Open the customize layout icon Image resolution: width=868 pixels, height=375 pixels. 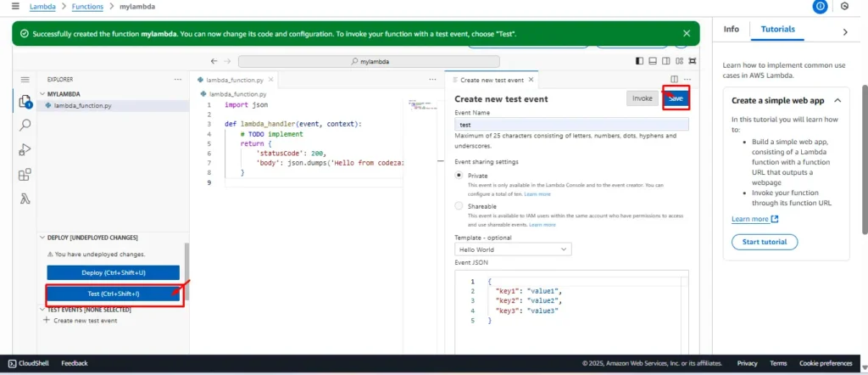click(679, 61)
